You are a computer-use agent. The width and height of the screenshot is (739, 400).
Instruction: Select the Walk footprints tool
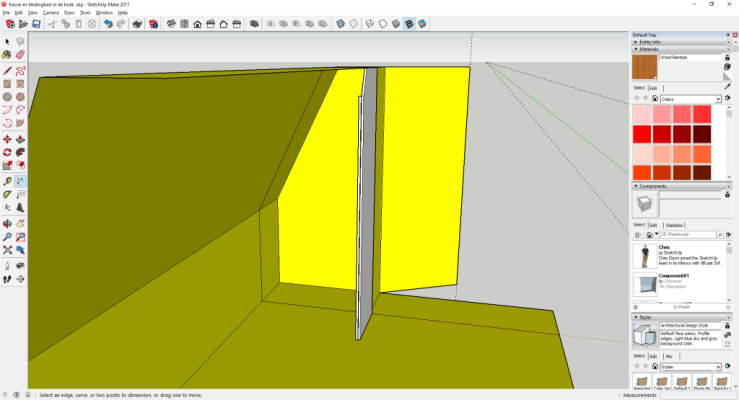click(8, 279)
